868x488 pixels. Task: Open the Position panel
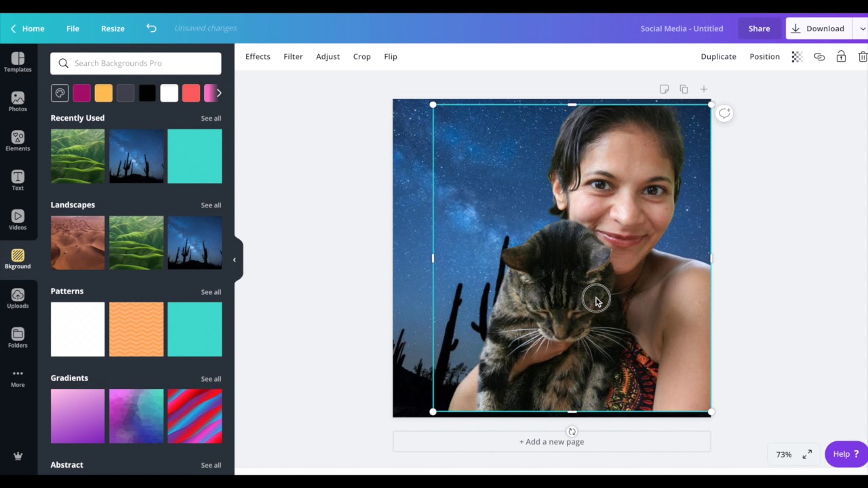764,57
